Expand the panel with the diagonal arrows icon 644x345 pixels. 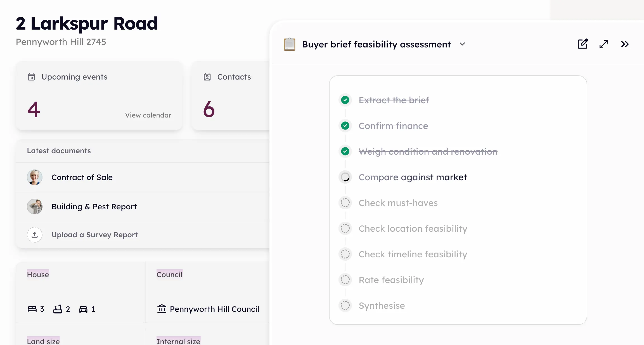click(x=604, y=44)
